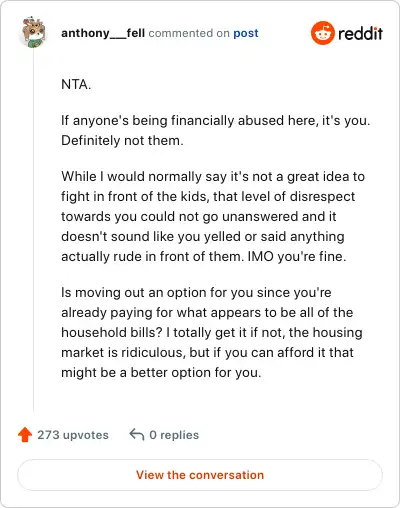400x508 pixels.
Task: Click the "commented on" gray text
Action: (189, 33)
